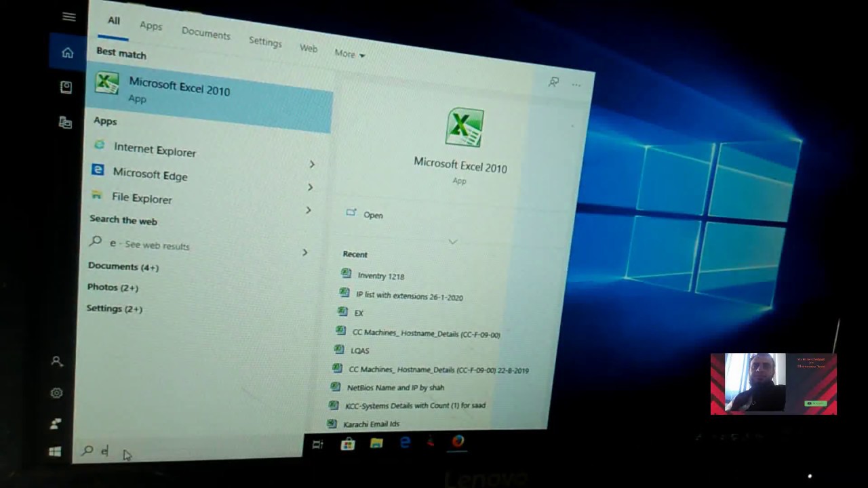
Task: Open Microsoft Edge on the taskbar
Action: coord(406,443)
